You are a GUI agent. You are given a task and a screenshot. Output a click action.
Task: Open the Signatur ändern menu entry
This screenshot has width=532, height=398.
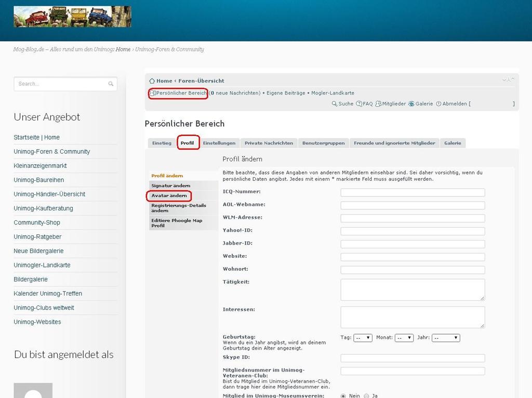pos(170,185)
